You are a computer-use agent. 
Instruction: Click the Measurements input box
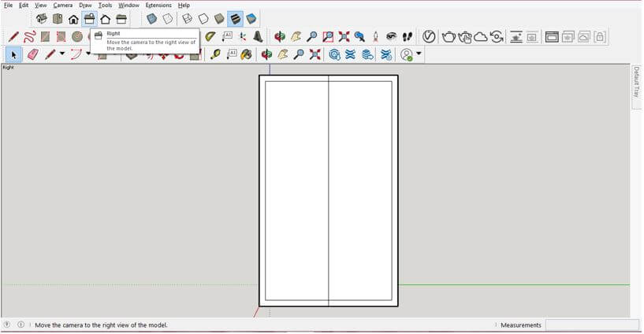[x=592, y=325]
